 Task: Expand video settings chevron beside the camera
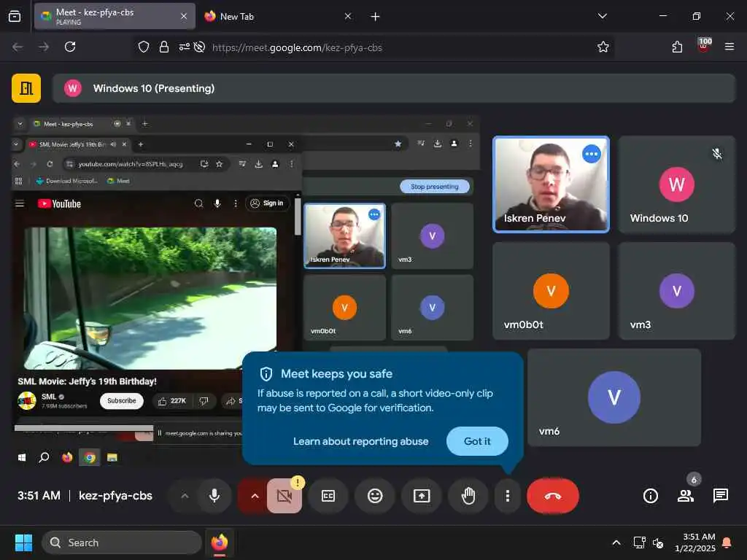pos(255,496)
